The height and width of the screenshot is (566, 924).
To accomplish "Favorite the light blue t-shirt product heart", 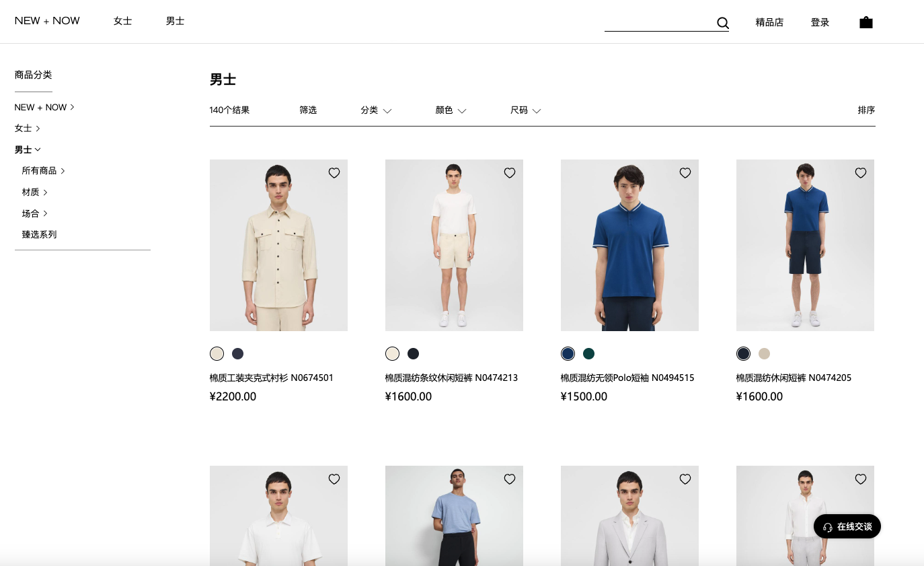I will click(510, 479).
